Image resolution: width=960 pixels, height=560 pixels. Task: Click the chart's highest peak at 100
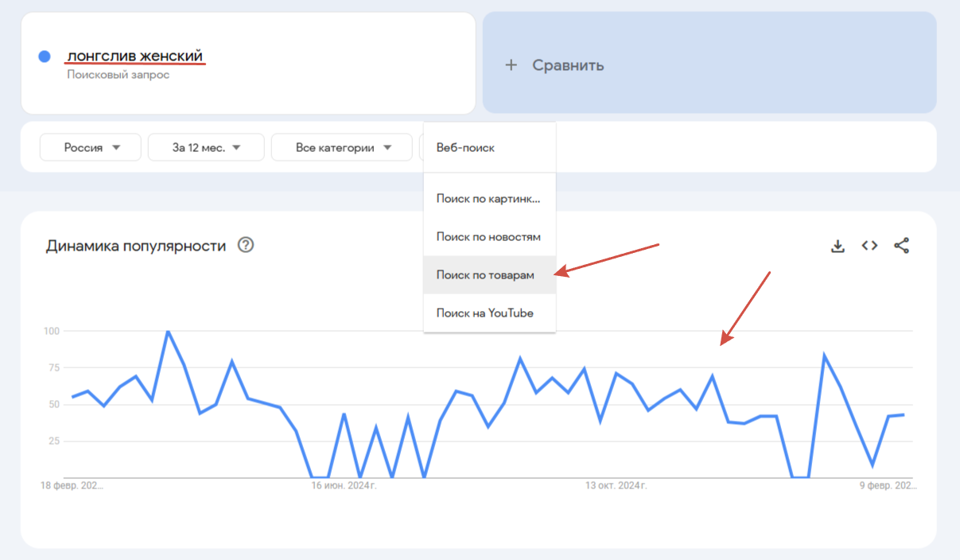(168, 331)
